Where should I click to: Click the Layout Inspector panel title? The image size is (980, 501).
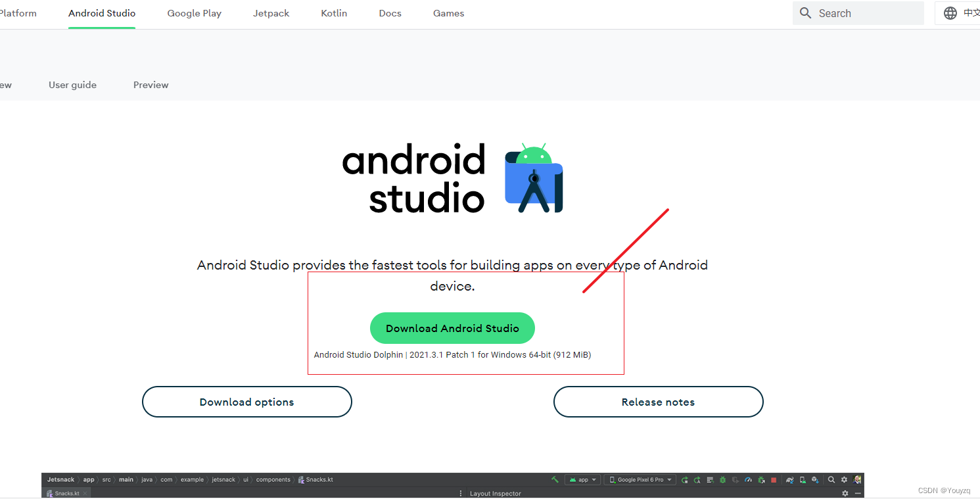pos(496,493)
